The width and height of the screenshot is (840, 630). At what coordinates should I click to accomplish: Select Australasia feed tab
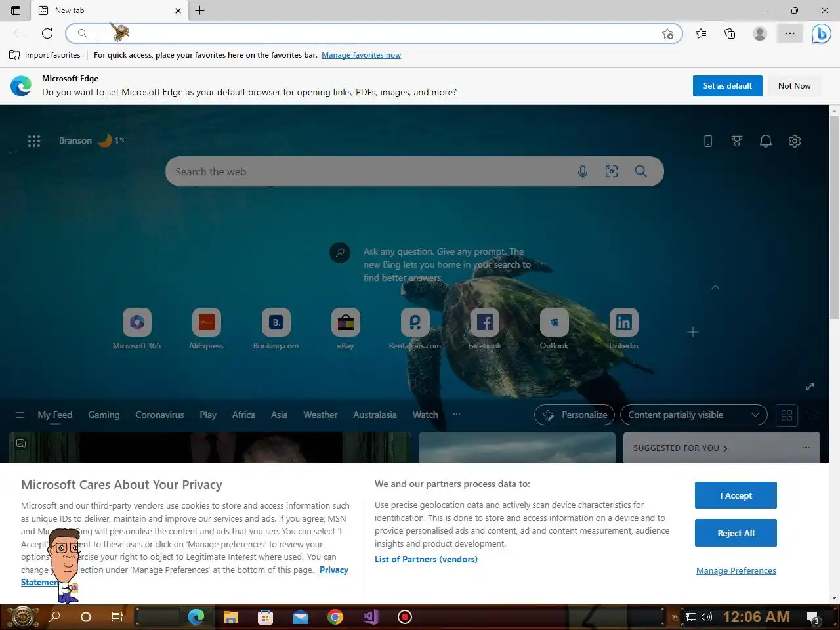point(375,415)
